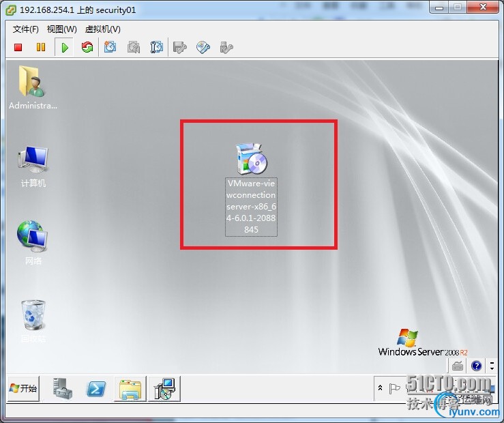The image size is (504, 423).
Task: Select the Recycle Bin desktop icon
Action: pyautogui.click(x=33, y=321)
